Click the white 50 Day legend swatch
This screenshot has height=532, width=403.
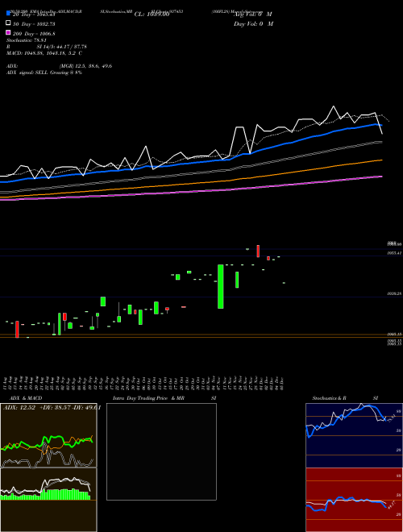tap(9, 23)
